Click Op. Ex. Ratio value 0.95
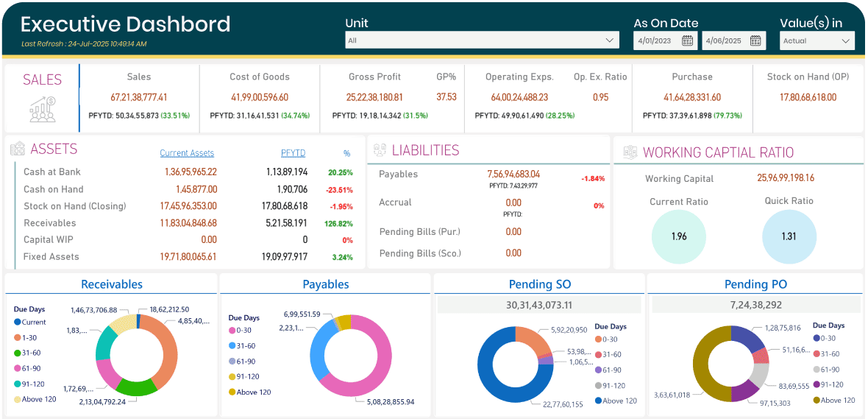 click(x=601, y=97)
